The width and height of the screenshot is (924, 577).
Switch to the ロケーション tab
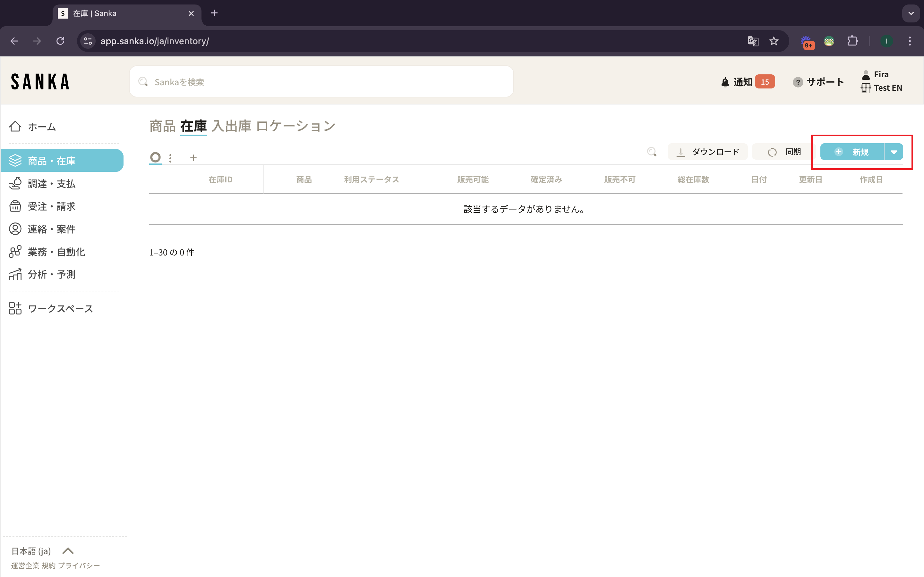[x=295, y=126]
